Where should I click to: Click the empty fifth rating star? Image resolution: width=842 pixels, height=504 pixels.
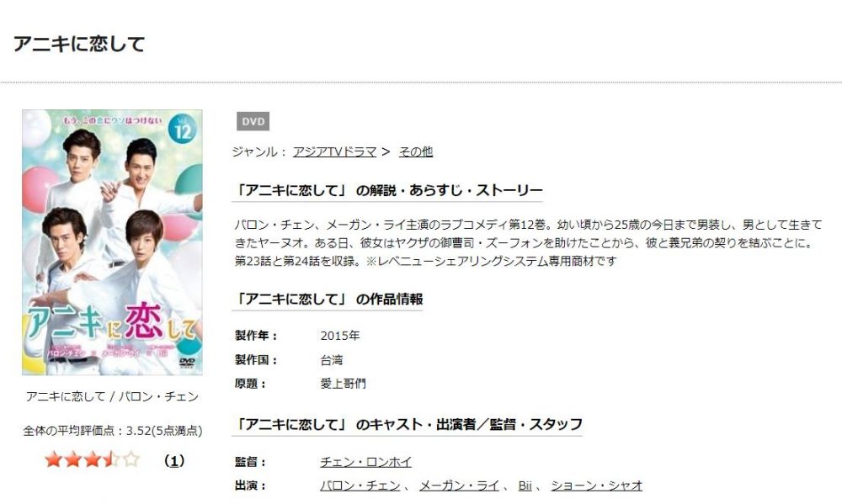pyautogui.click(x=131, y=459)
